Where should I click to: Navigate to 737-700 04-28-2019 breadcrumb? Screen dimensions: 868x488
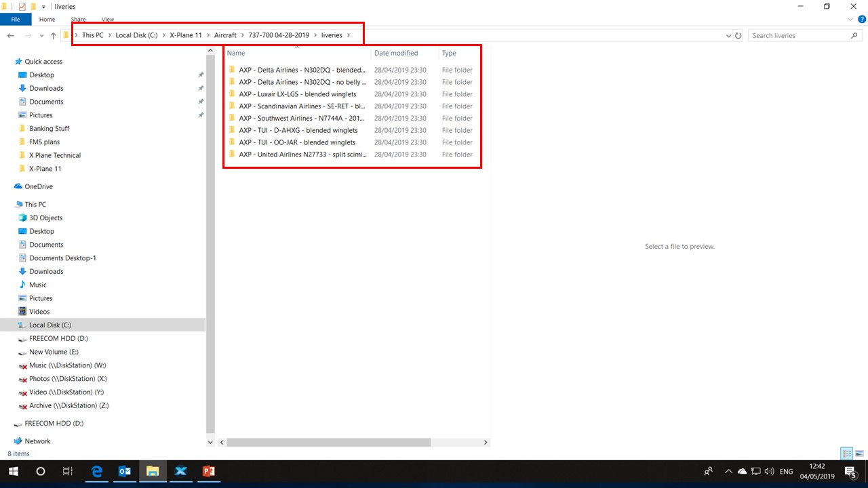pos(279,35)
